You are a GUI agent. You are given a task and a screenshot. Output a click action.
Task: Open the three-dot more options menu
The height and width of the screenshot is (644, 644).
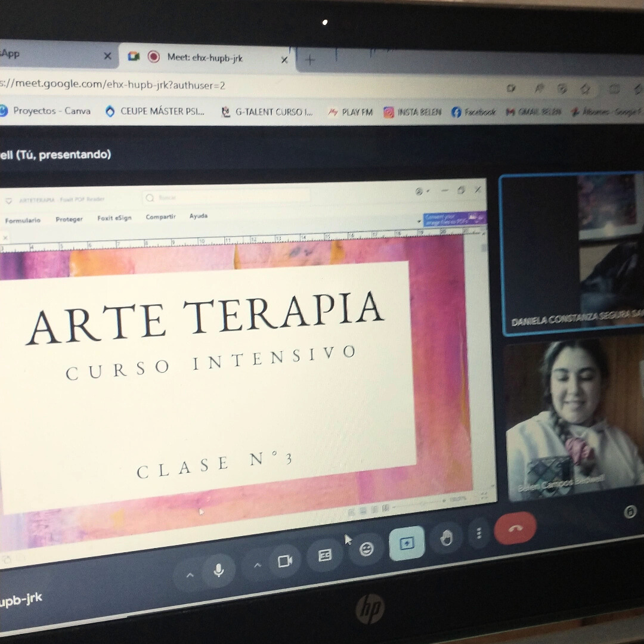pyautogui.click(x=479, y=533)
